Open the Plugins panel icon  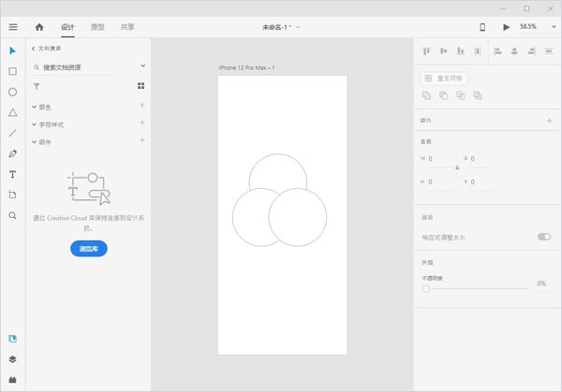coord(12,380)
